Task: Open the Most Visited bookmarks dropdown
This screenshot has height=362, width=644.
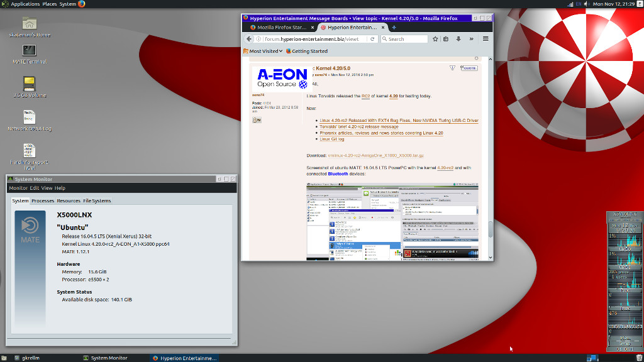Action: click(x=263, y=52)
